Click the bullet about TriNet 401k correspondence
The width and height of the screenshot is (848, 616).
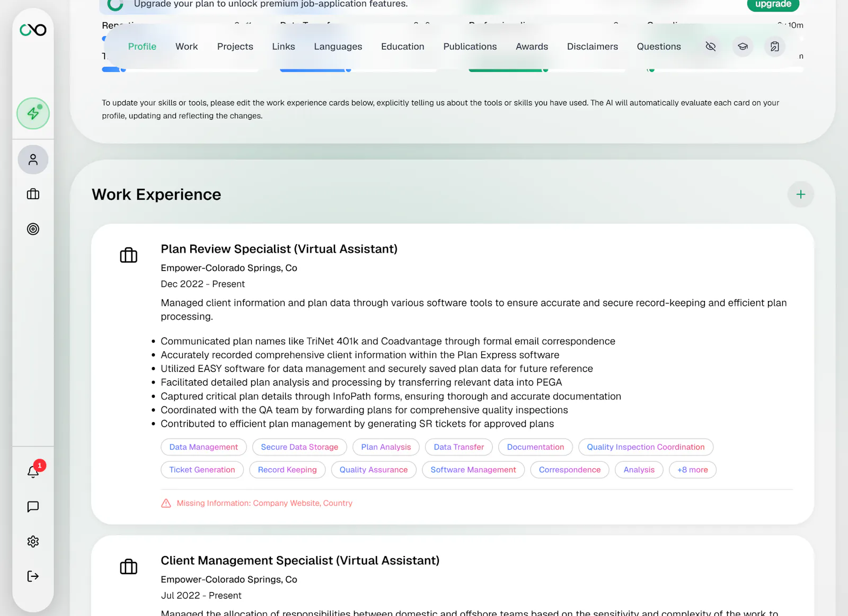tap(388, 341)
